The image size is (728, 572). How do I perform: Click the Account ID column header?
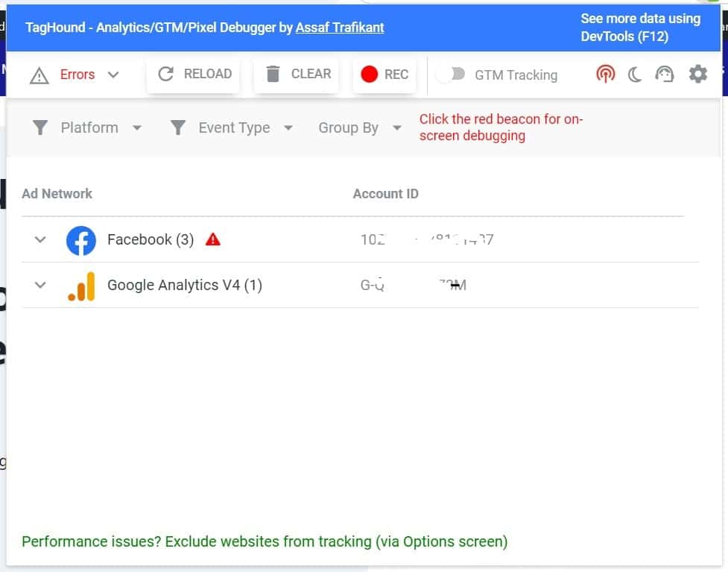(385, 193)
